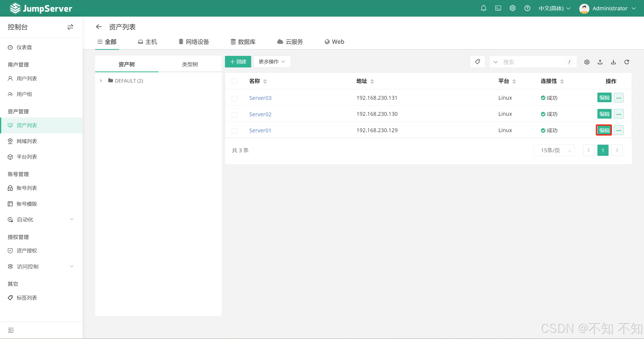This screenshot has width=644, height=339.
Task: Open the notifications bell icon
Action: point(483,8)
